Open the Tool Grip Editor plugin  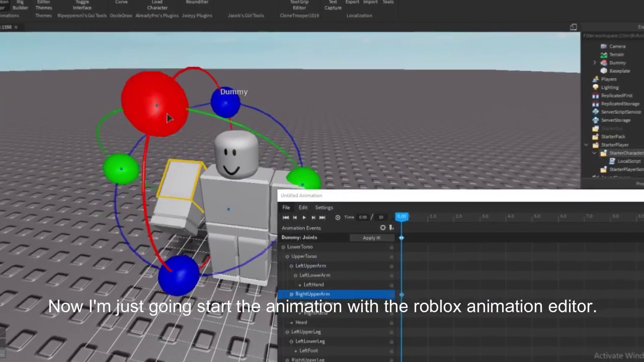pyautogui.click(x=299, y=5)
